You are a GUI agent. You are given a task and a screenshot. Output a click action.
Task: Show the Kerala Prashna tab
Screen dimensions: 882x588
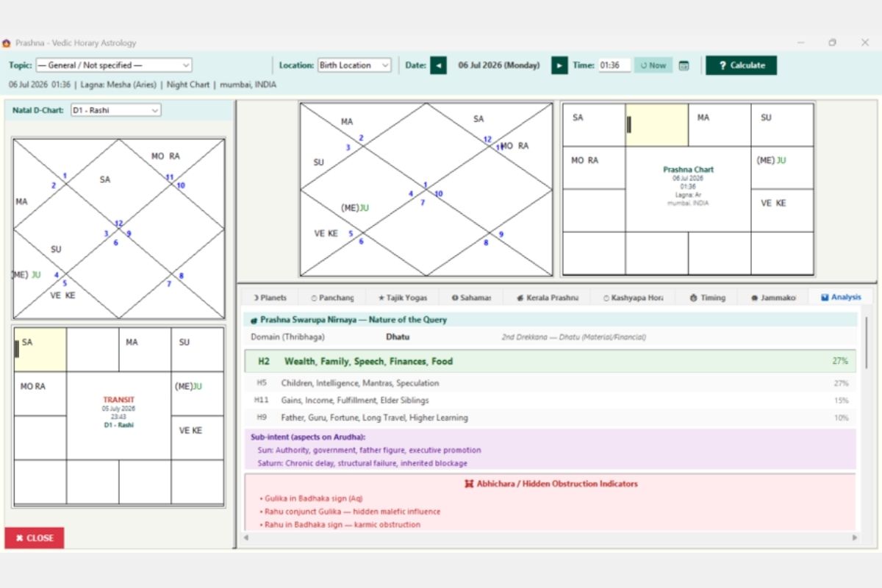548,298
